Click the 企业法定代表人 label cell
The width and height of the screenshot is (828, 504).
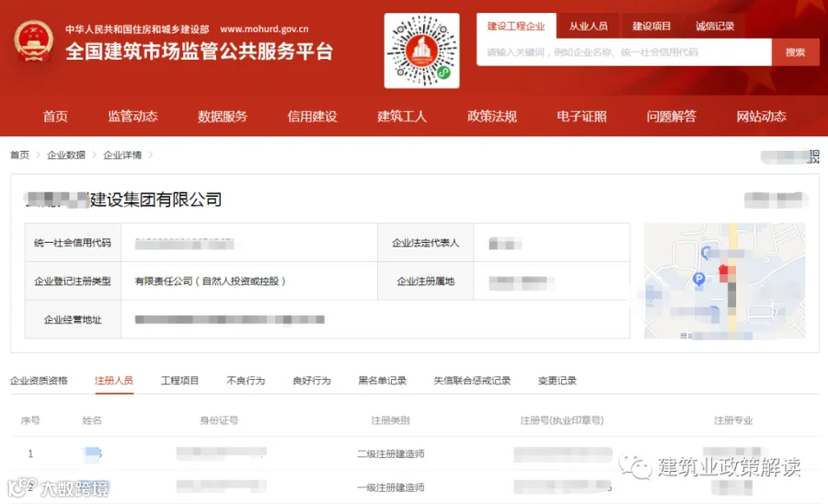click(426, 243)
